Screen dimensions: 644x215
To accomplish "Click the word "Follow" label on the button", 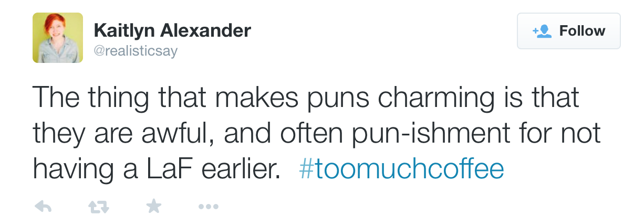I will 582,31.
